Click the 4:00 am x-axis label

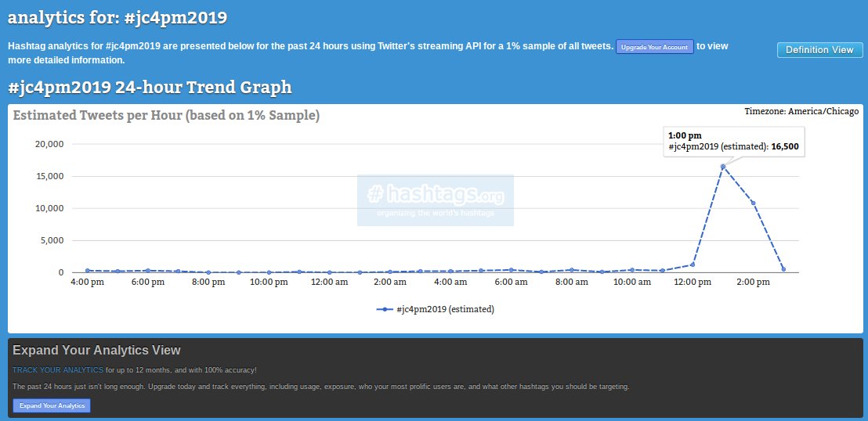[450, 282]
